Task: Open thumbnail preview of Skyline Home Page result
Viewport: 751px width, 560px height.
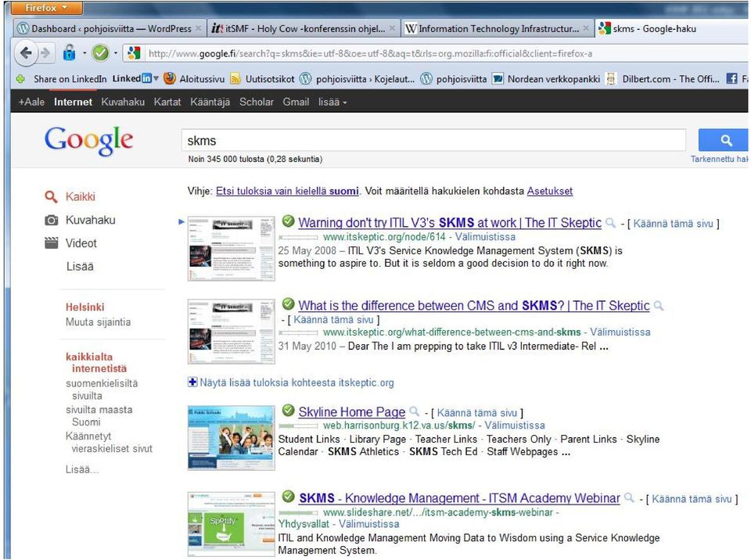Action: coord(232,438)
